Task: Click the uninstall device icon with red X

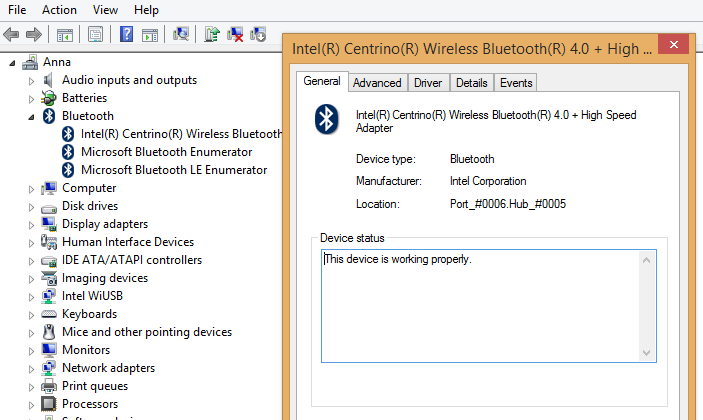Action: point(235,34)
